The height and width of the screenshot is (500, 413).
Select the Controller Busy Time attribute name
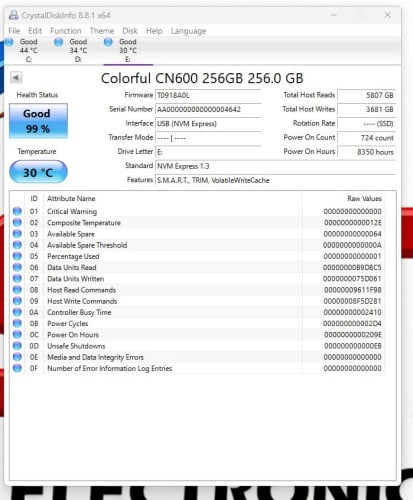point(79,312)
